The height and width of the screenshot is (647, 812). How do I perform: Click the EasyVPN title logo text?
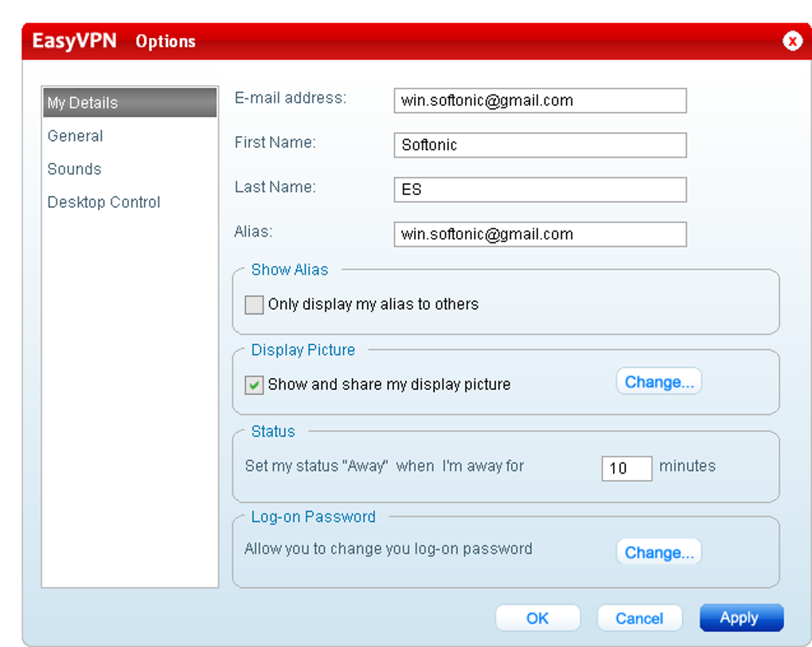[75, 41]
